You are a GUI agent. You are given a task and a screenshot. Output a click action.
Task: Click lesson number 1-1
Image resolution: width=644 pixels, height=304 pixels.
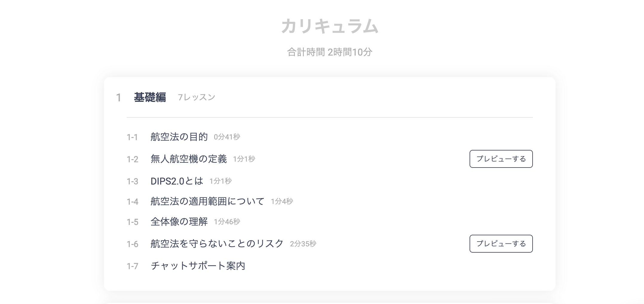point(132,137)
